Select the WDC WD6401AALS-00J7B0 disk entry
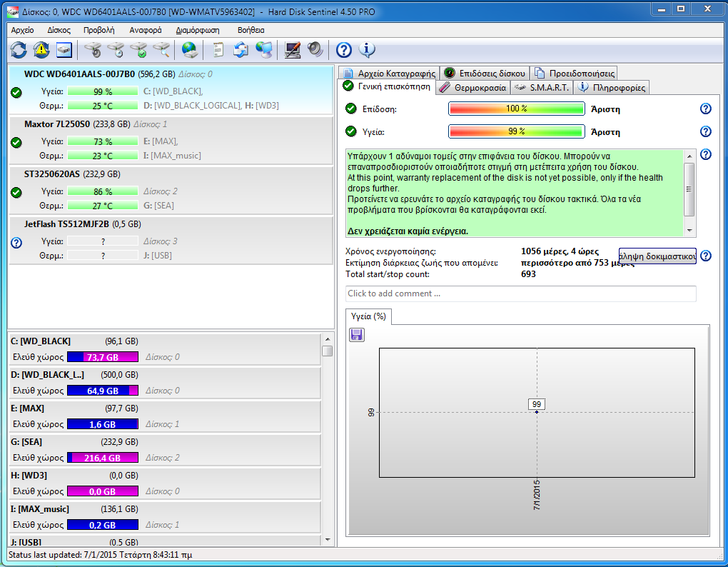 pyautogui.click(x=171, y=90)
